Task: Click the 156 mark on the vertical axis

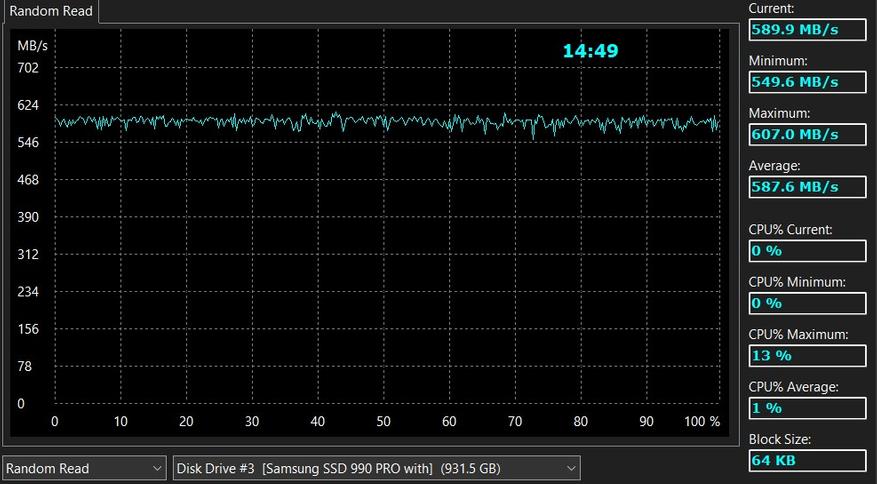Action: coord(28,329)
